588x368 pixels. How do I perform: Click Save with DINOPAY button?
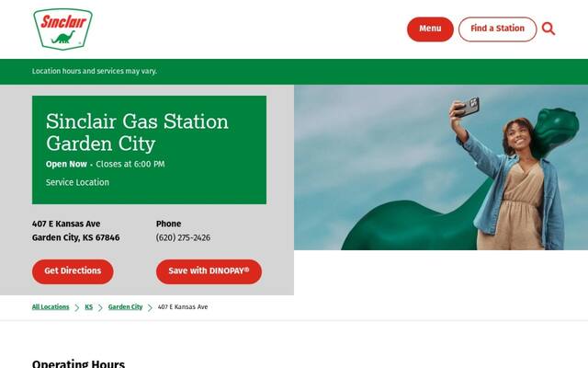[209, 271]
